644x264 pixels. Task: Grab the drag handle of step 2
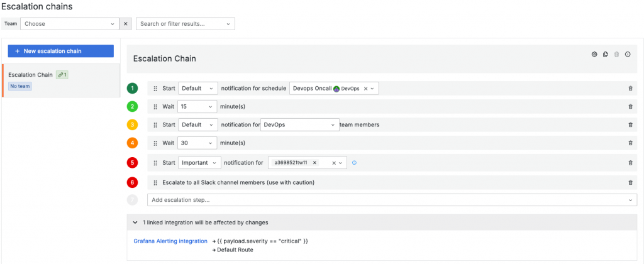(155, 107)
